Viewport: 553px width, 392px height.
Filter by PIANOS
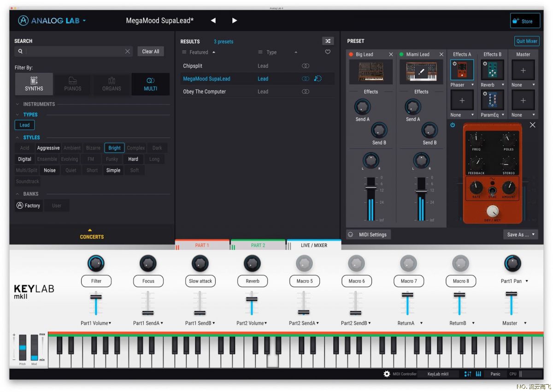coord(72,84)
